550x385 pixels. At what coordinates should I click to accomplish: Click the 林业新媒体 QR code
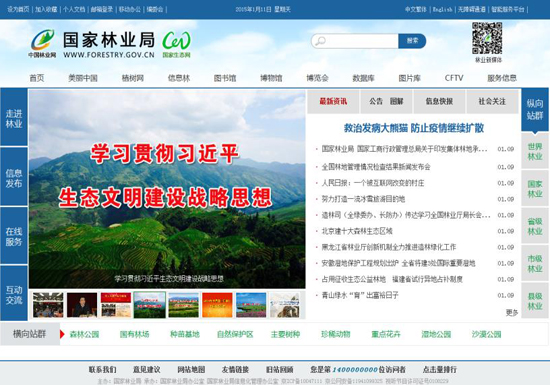pyautogui.click(x=487, y=38)
